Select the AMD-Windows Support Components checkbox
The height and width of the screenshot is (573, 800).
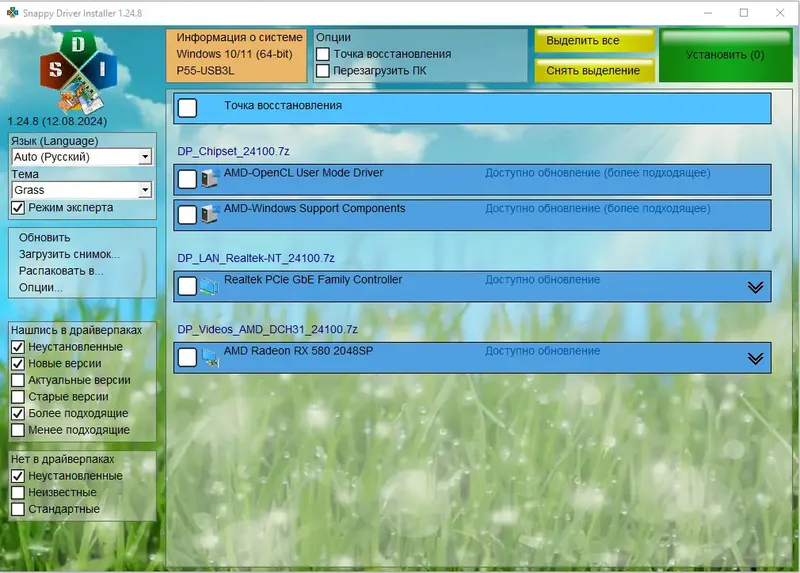(187, 215)
